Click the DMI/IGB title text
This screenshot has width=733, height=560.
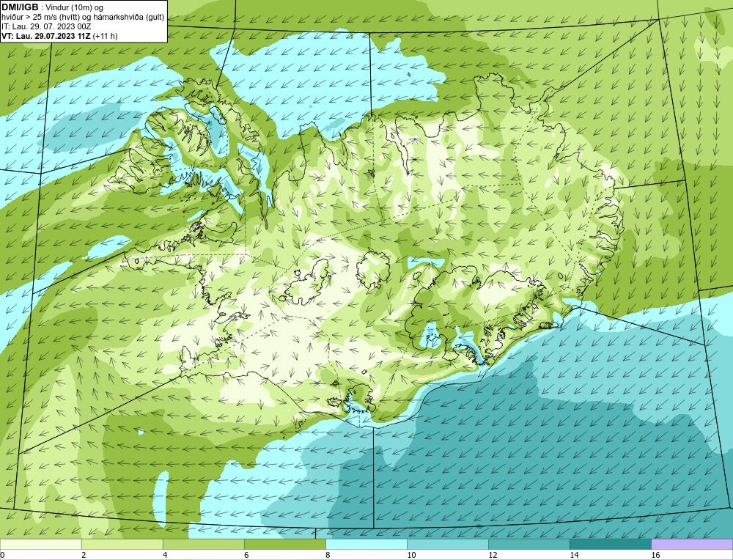click(20, 7)
